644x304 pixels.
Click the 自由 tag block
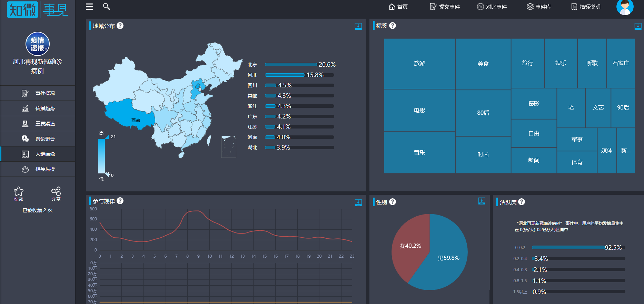coord(534,133)
